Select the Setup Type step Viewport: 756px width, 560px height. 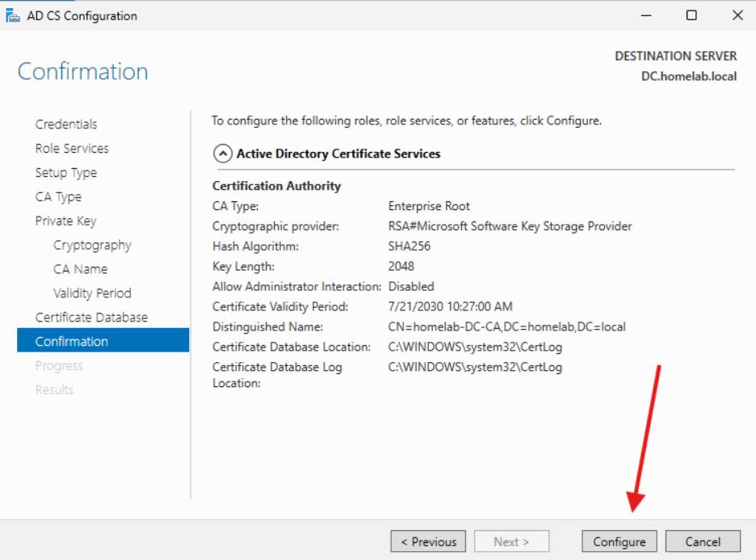tap(66, 172)
